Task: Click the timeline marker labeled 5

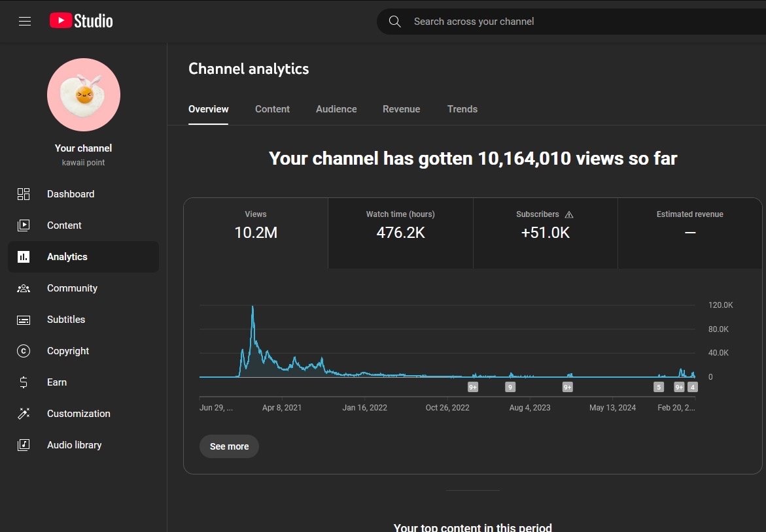Action: [659, 387]
